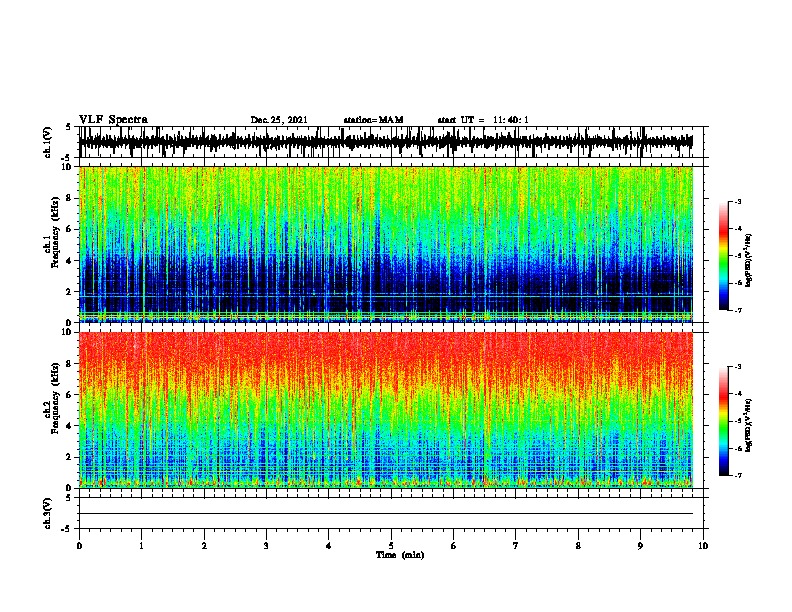Screen dimensions: 792x612
Task: Click the ch.2 spectrogram color scale bar
Action: click(x=723, y=421)
